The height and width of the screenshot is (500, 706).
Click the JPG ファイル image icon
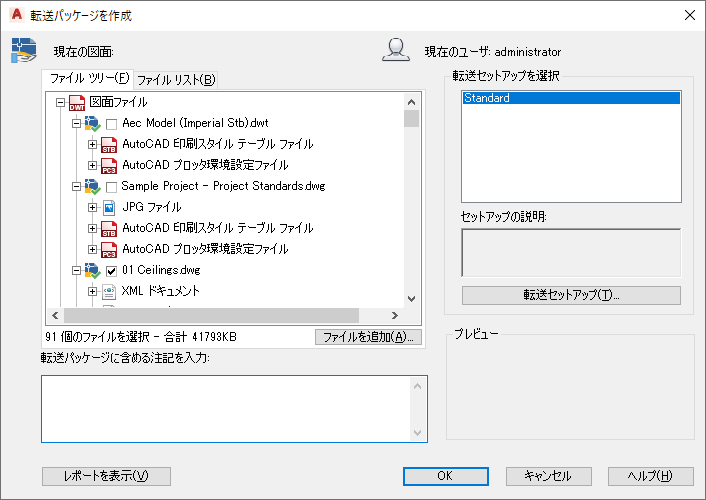point(109,208)
